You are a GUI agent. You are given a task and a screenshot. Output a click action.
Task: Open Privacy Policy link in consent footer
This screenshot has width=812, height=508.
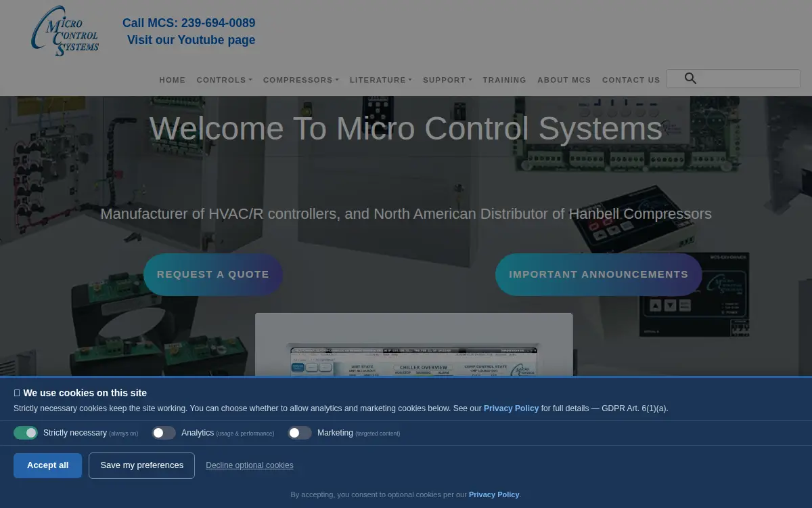click(494, 494)
